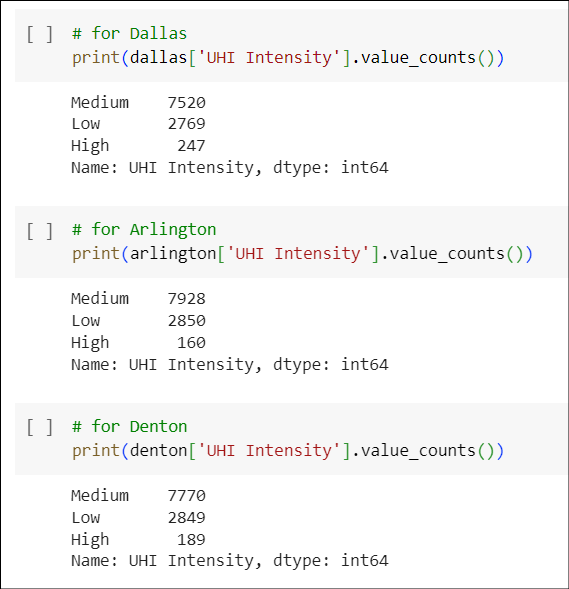569x589 pixels.
Task: Click value_counts in the Arlington cell
Action: click(x=447, y=254)
